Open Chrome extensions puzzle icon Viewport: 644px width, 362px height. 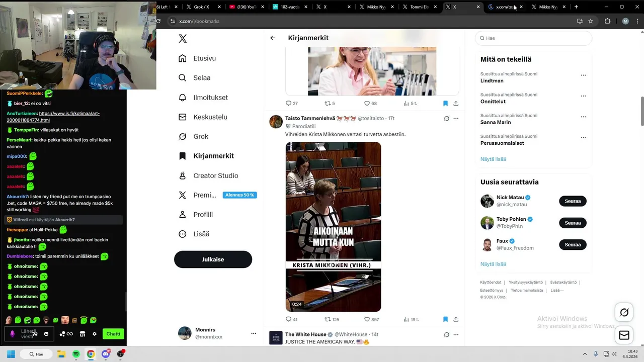coord(607,21)
